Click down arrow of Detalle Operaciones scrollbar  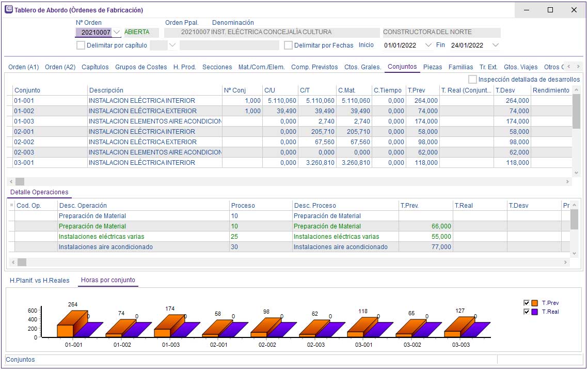click(574, 253)
